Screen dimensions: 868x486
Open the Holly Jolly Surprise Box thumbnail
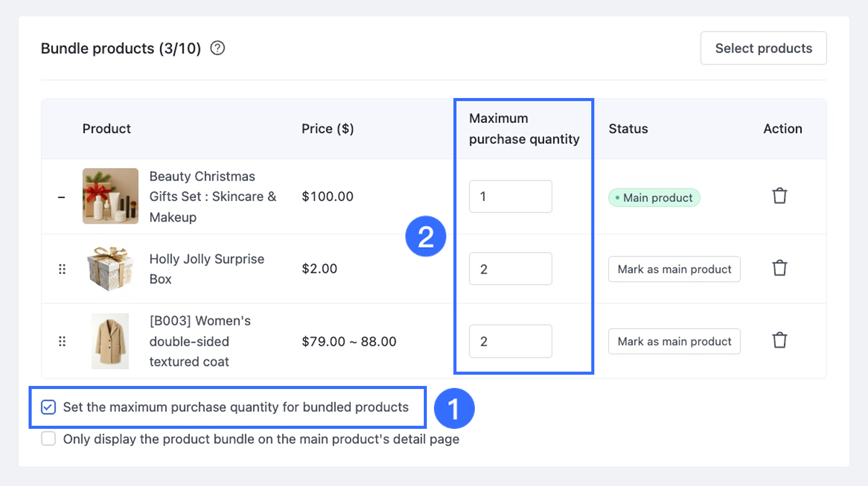tap(110, 269)
